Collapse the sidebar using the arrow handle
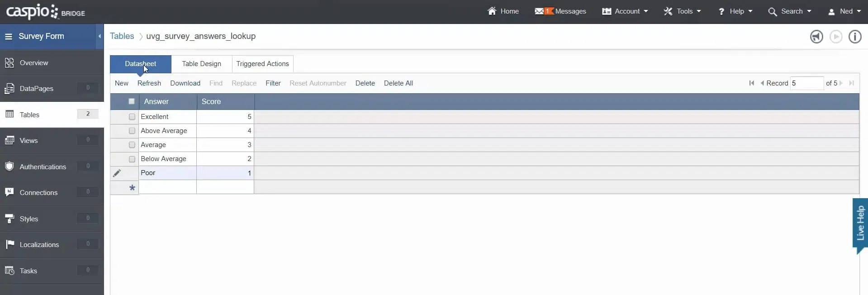This screenshot has height=295, width=868. coord(100,36)
